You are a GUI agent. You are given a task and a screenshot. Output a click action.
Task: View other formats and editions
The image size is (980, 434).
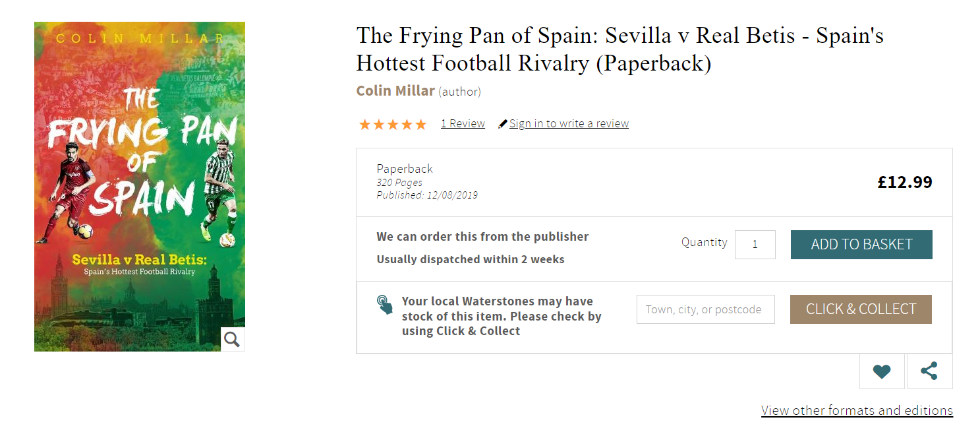point(857,410)
